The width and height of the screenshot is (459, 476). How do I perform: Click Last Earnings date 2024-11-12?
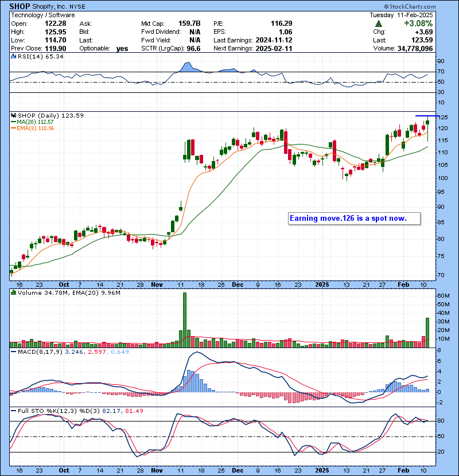click(x=274, y=40)
